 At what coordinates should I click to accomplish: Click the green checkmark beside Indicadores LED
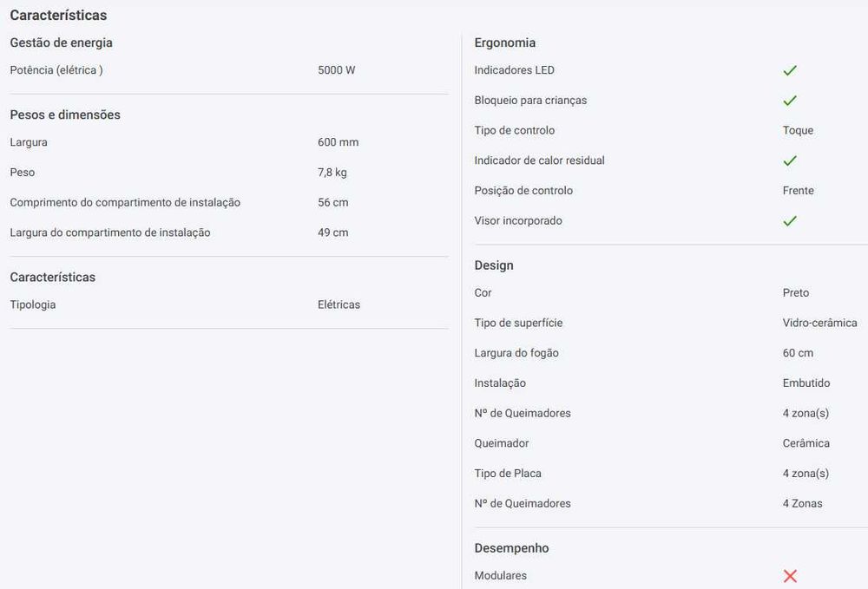pos(789,70)
